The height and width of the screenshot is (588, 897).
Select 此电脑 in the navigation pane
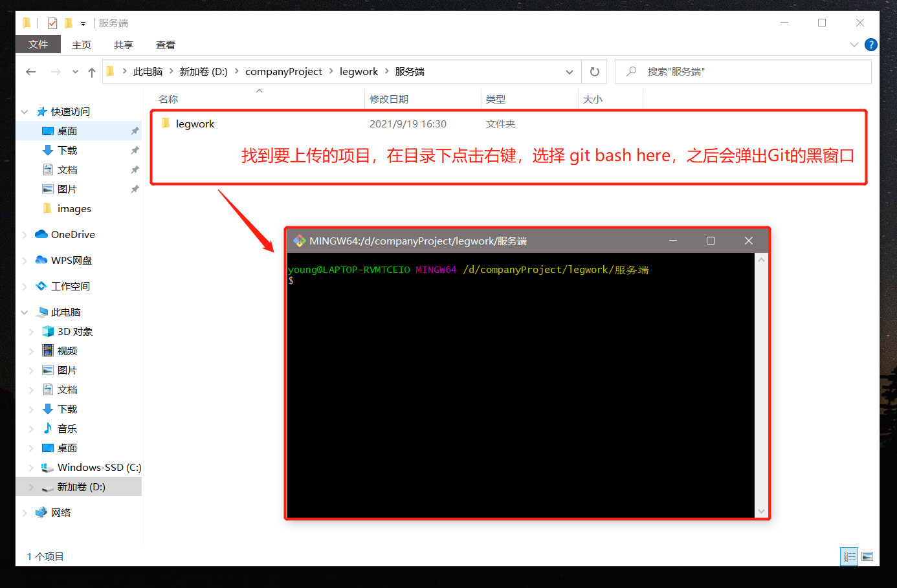coord(65,312)
